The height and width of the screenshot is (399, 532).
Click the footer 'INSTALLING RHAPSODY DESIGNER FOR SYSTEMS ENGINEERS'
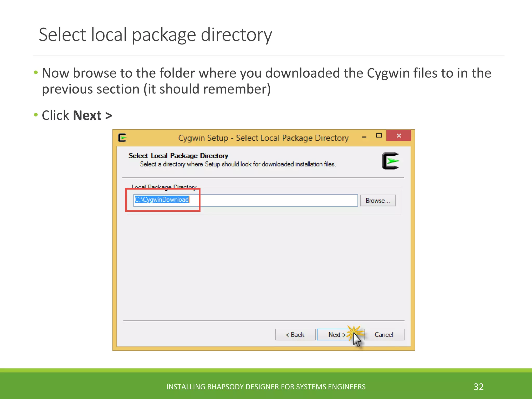[x=266, y=387]
